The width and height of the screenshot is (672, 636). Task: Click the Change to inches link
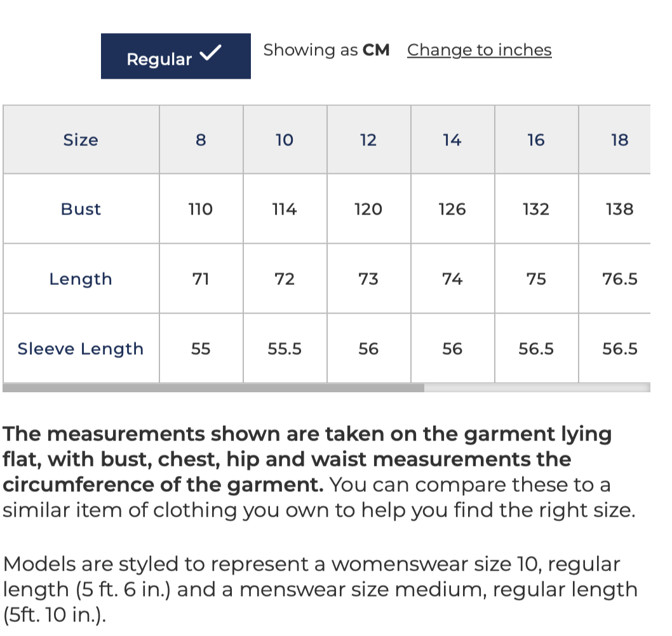point(479,50)
